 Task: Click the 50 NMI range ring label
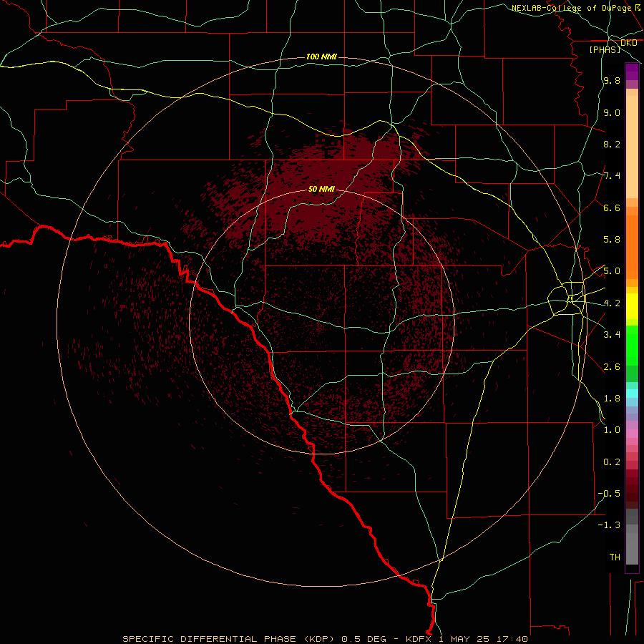tap(321, 189)
